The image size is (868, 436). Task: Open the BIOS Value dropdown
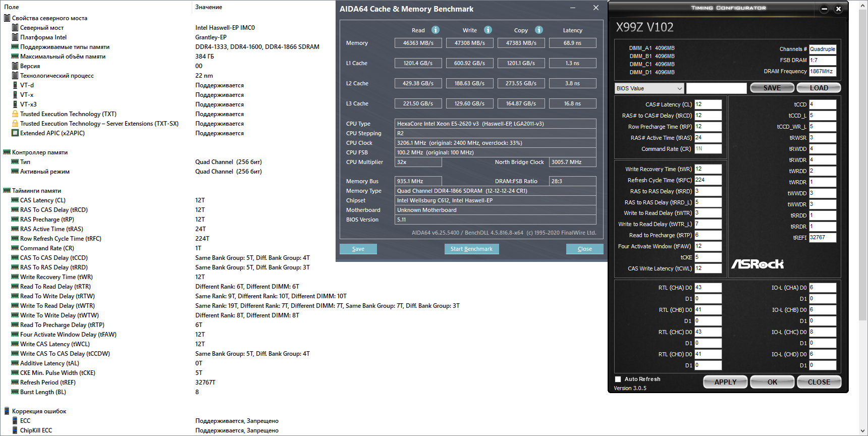click(x=649, y=88)
